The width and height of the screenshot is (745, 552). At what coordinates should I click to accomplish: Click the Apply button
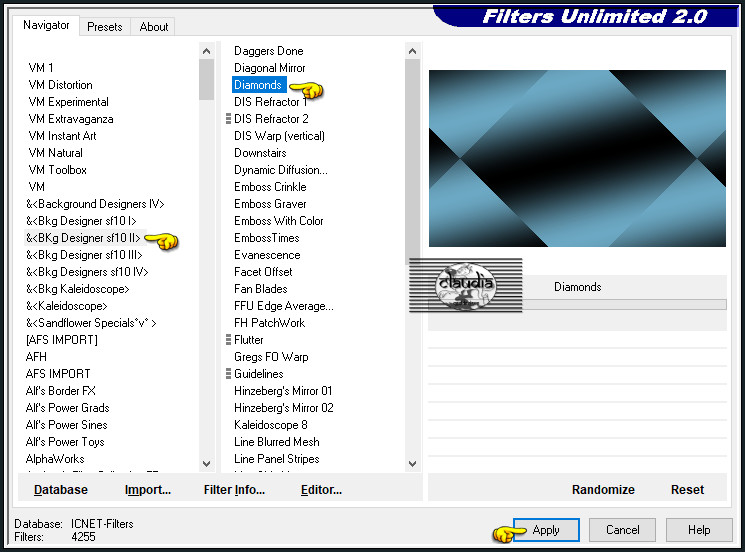pos(546,530)
